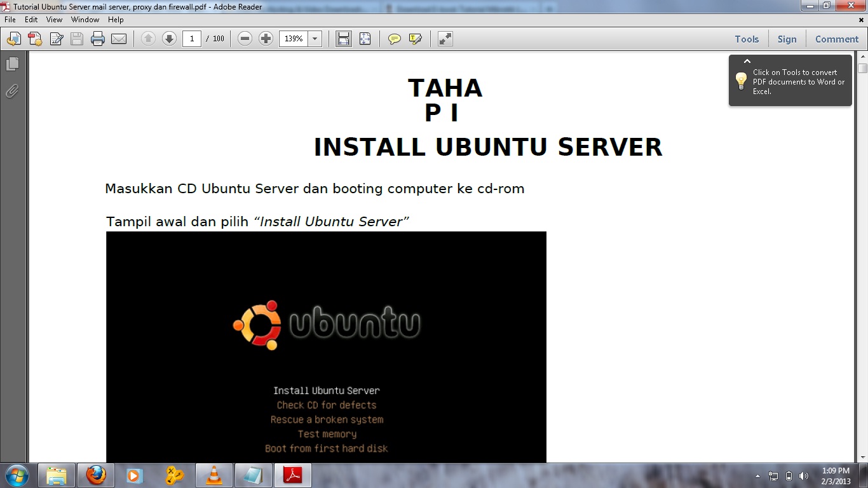Print the document using printer icon
Image resolution: width=868 pixels, height=488 pixels.
tap(97, 39)
